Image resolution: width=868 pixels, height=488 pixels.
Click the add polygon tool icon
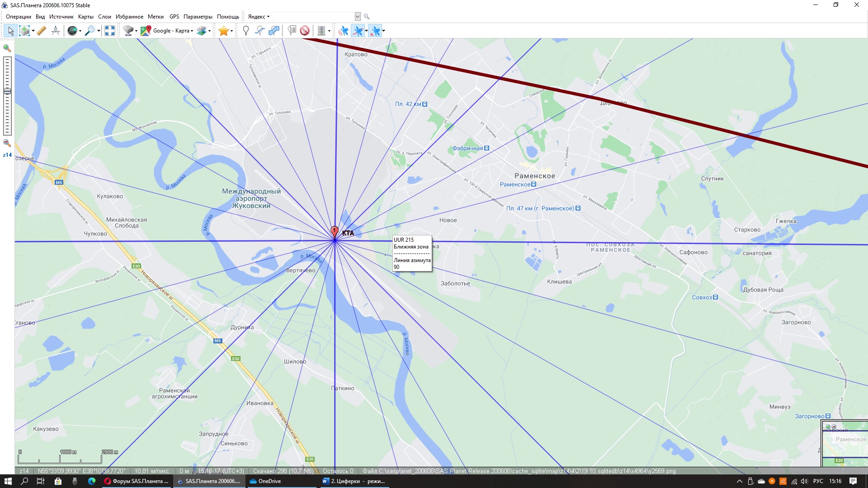[x=274, y=31]
